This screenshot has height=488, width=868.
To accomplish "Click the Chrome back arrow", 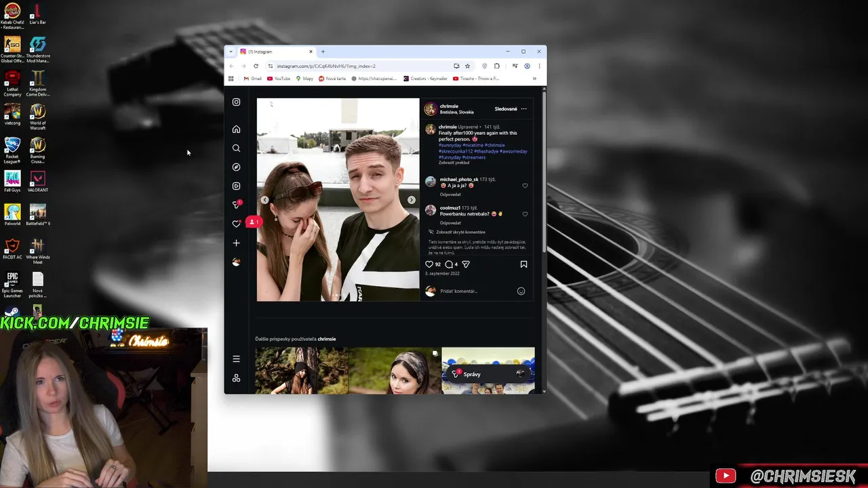I will pyautogui.click(x=231, y=66).
